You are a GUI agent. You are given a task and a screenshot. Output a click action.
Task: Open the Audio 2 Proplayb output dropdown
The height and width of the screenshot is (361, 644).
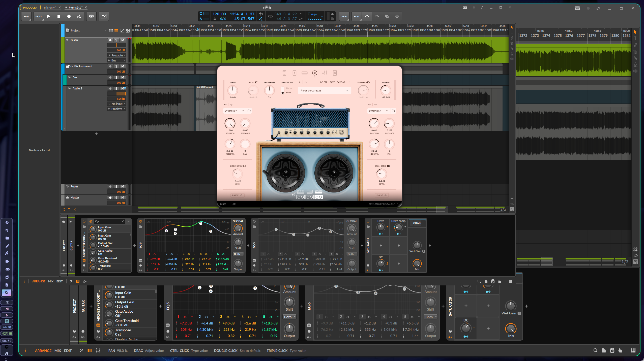116,109
